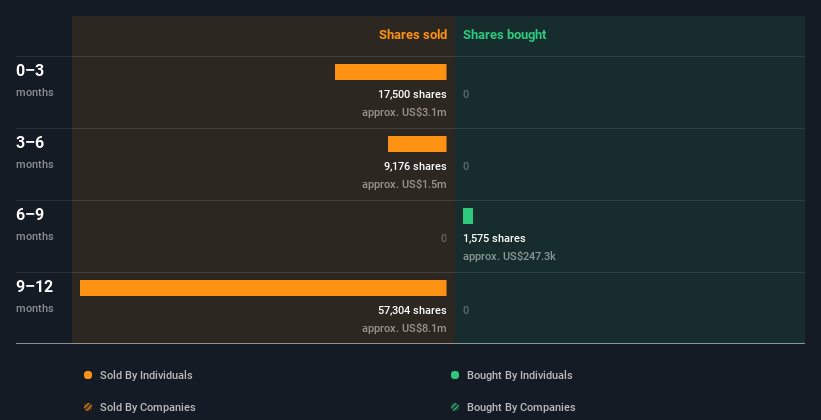Click the 0–3 months orange sold bar
The image size is (821, 420).
pyautogui.click(x=391, y=72)
